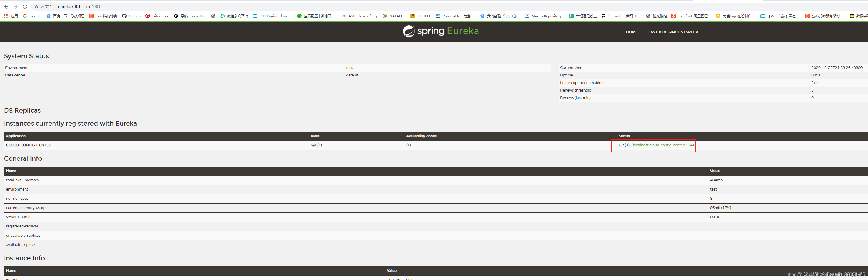Click the not-secure warning icon
This screenshot has width=868, height=280.
coord(36,7)
